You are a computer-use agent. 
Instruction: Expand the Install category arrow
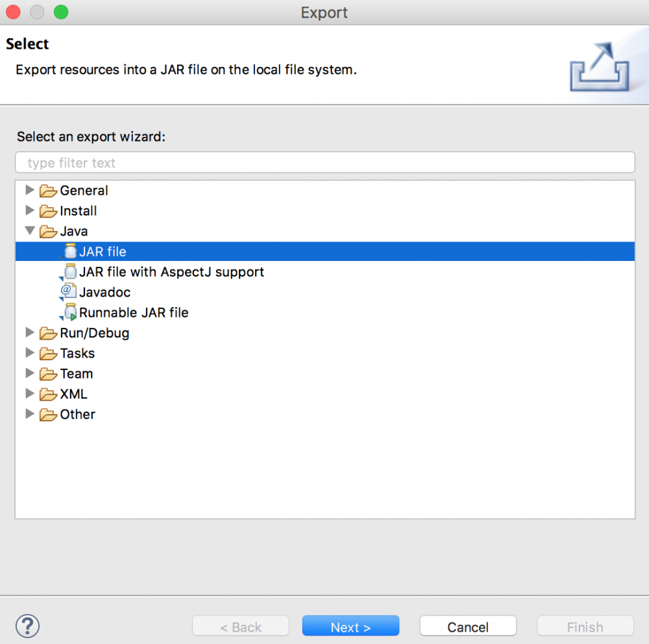(x=29, y=210)
